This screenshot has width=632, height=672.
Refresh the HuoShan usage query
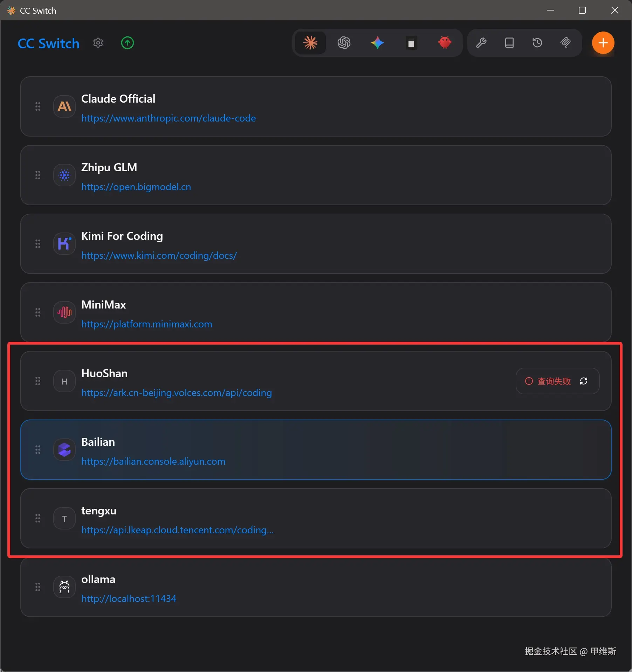click(584, 381)
